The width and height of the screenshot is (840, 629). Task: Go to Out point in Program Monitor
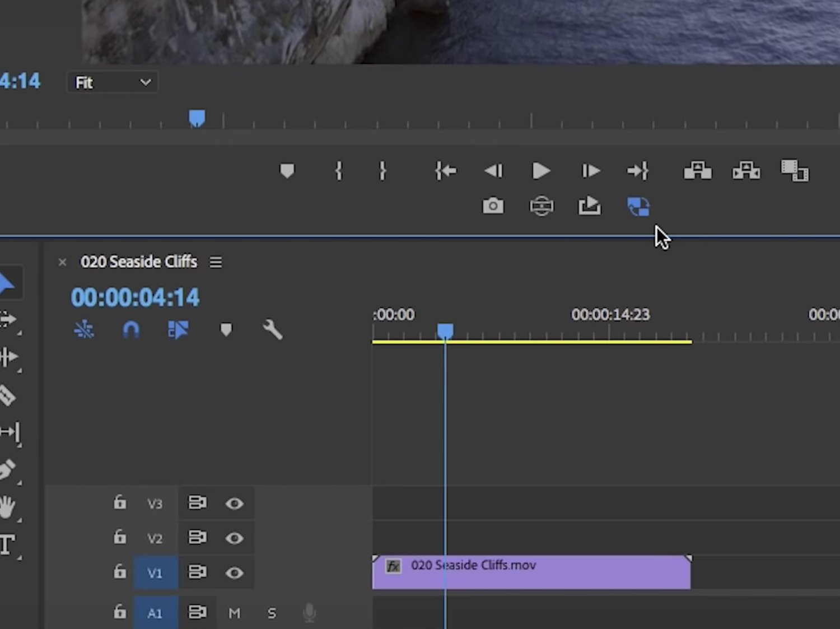(x=638, y=171)
